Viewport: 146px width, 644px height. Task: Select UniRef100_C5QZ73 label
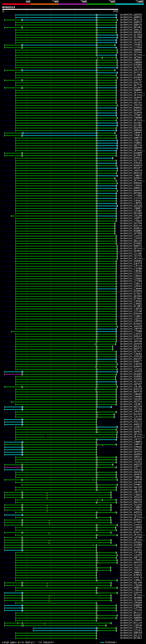pyautogui.click(x=131, y=140)
